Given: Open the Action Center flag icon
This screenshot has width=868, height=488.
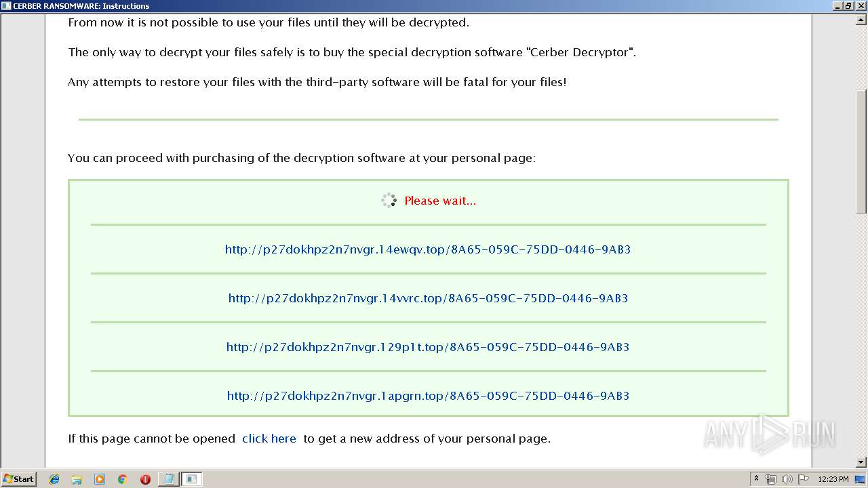Looking at the screenshot, I should [804, 479].
